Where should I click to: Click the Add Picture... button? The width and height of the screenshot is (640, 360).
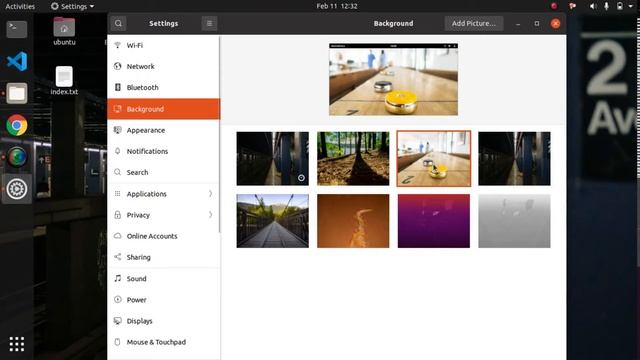(x=473, y=24)
